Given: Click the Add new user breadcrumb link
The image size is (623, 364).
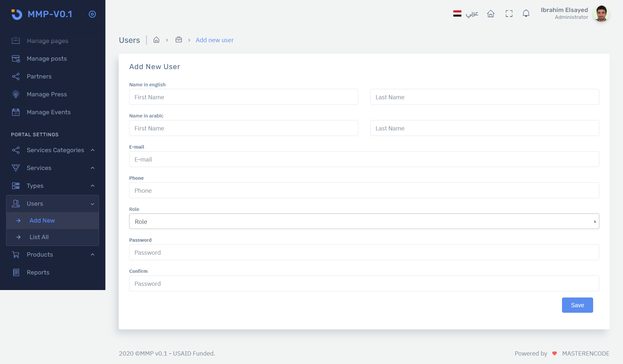Looking at the screenshot, I should [x=214, y=40].
